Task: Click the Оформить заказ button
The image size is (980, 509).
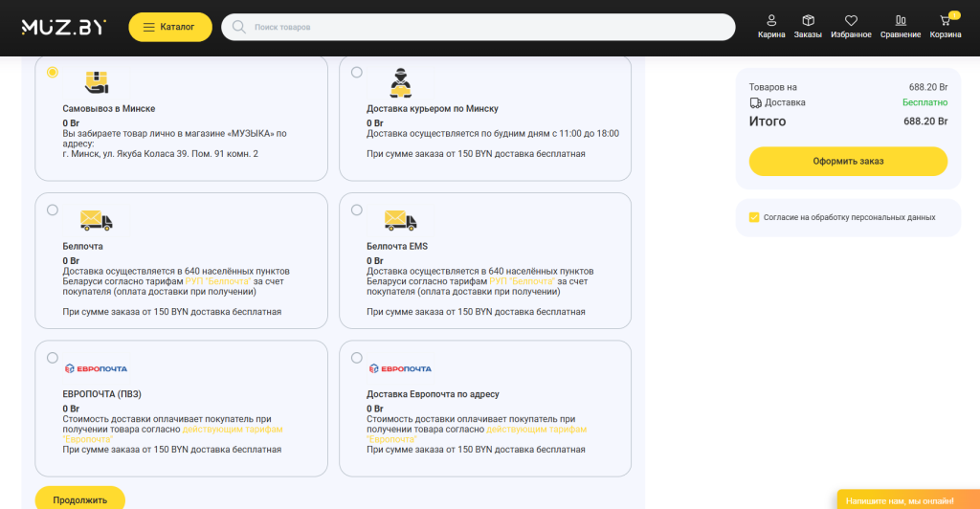Action: click(848, 161)
